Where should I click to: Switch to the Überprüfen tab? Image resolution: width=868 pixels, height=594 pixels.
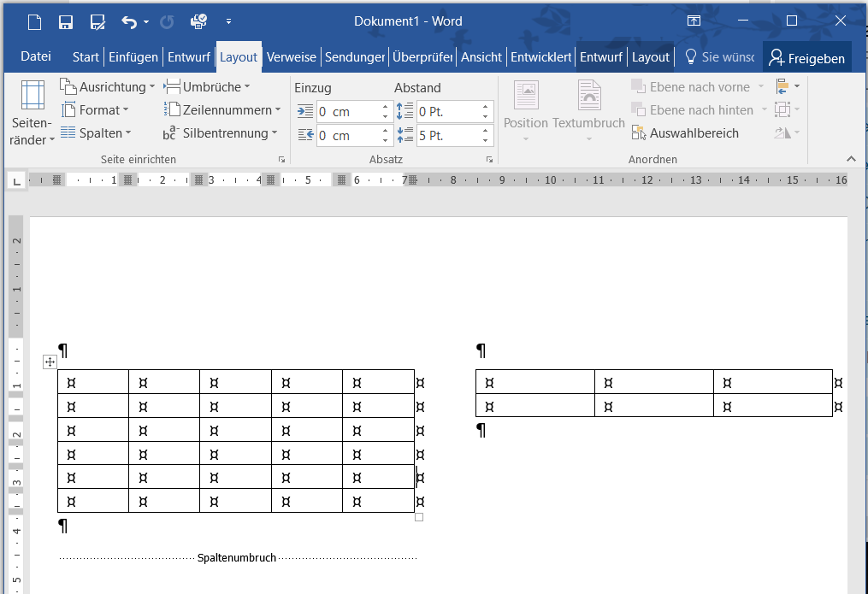click(422, 57)
